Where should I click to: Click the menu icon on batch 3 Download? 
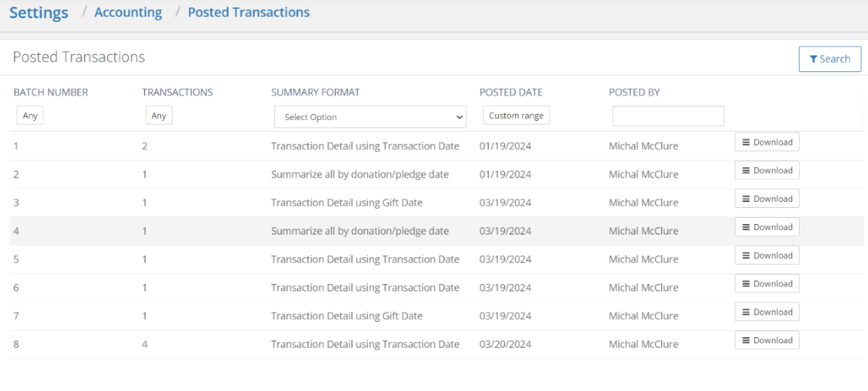point(746,199)
